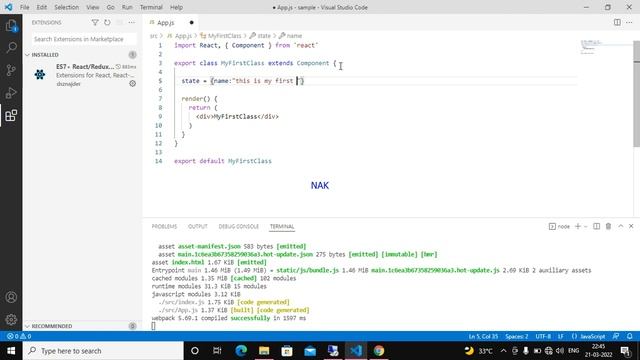Open the notifications bell in status bar
The height and width of the screenshot is (360, 640).
click(x=630, y=336)
